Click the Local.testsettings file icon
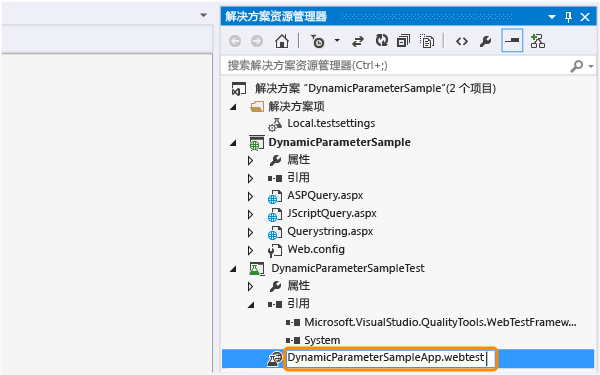 [x=275, y=124]
